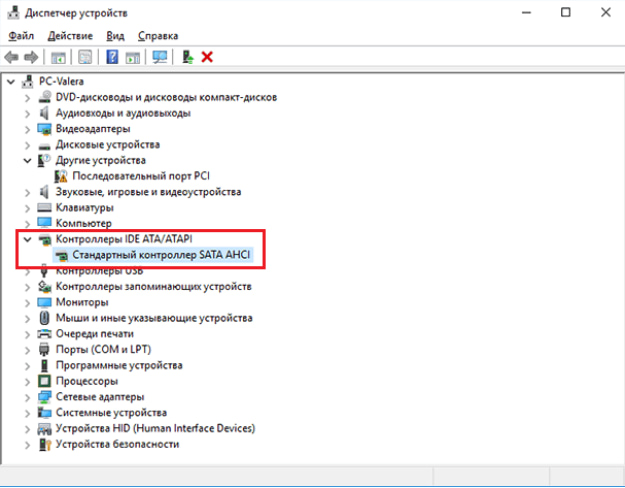Click the forward arrow in the toolbar
The image size is (625, 488).
31,57
